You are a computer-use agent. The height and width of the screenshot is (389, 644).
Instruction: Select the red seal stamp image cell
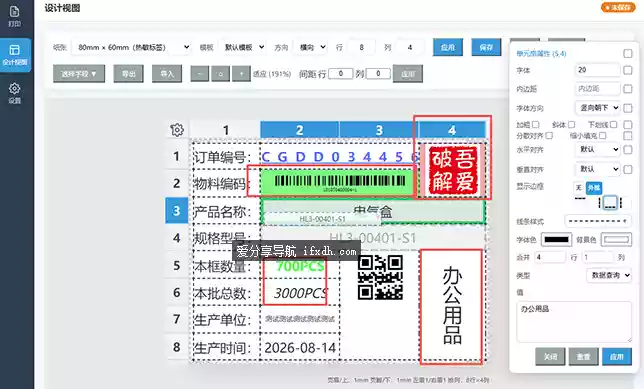click(x=452, y=170)
